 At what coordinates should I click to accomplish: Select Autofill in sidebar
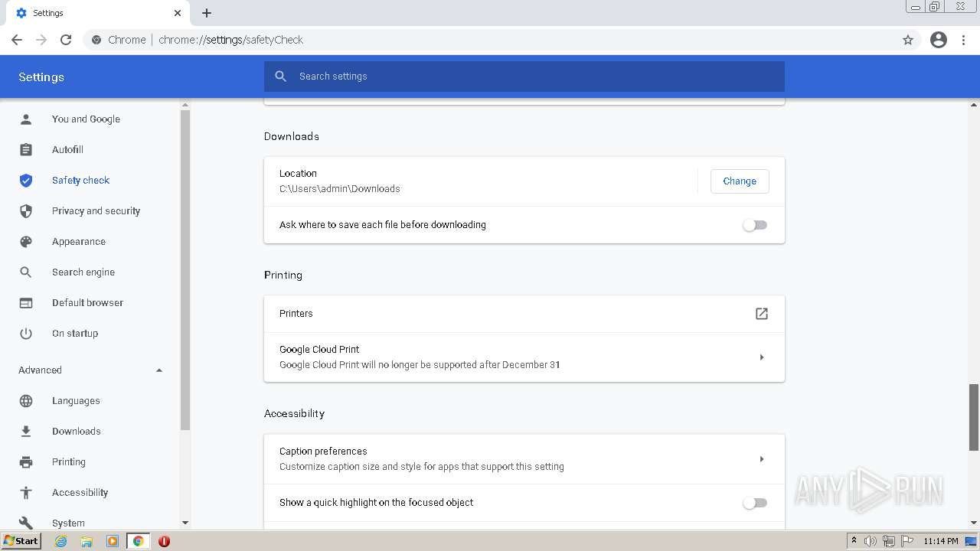[67, 150]
